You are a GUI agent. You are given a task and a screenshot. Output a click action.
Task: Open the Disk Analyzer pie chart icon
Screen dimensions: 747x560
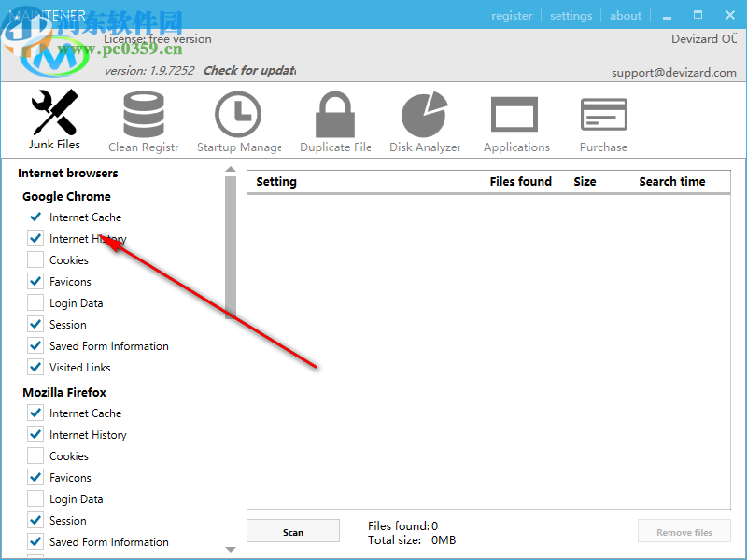pyautogui.click(x=425, y=114)
